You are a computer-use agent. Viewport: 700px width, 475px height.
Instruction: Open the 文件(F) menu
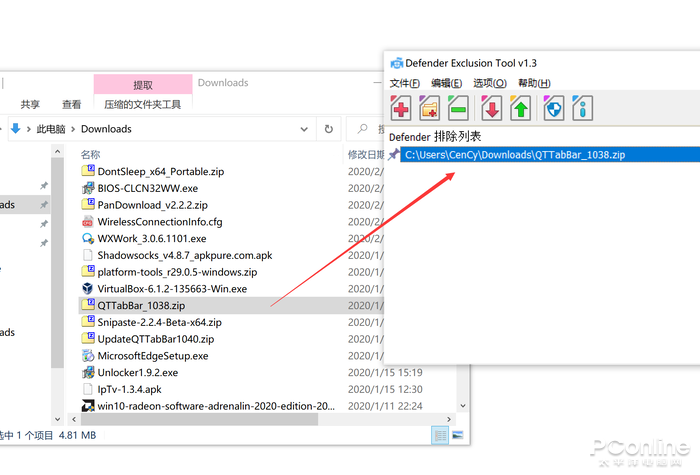404,83
